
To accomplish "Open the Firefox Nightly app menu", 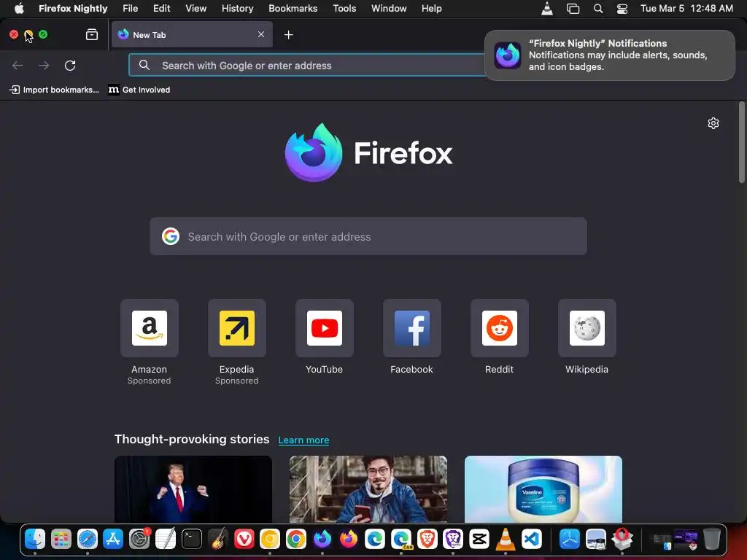I will tap(73, 9).
